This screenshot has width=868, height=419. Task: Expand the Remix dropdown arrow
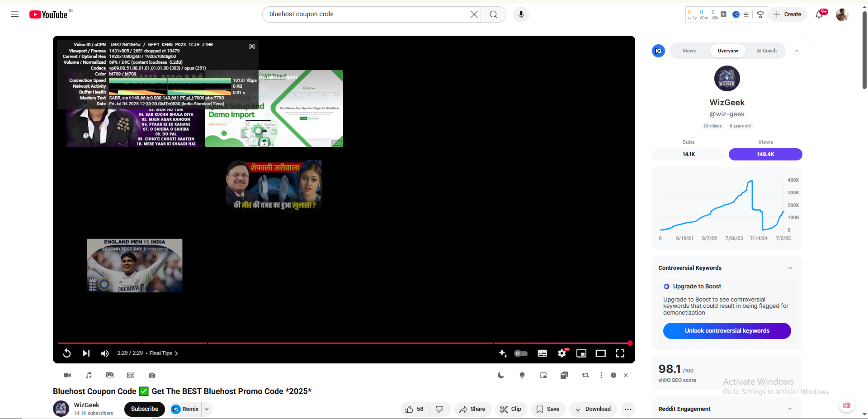click(x=207, y=409)
